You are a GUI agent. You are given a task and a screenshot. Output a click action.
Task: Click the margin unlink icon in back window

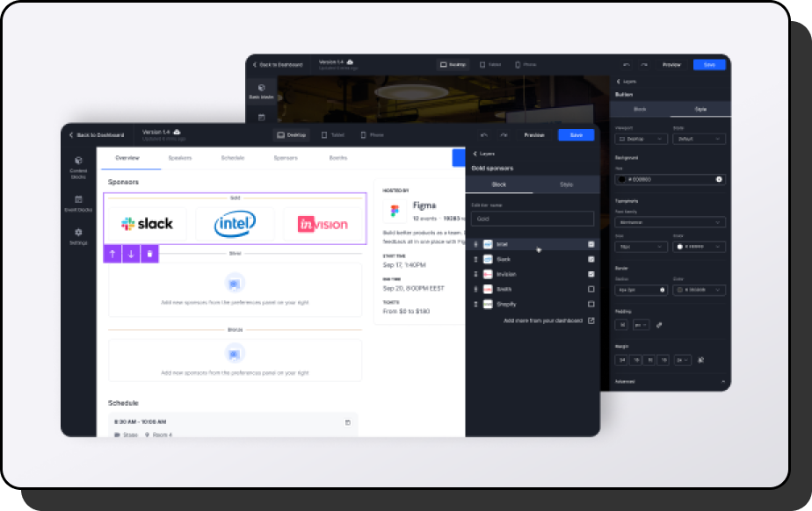click(x=700, y=360)
